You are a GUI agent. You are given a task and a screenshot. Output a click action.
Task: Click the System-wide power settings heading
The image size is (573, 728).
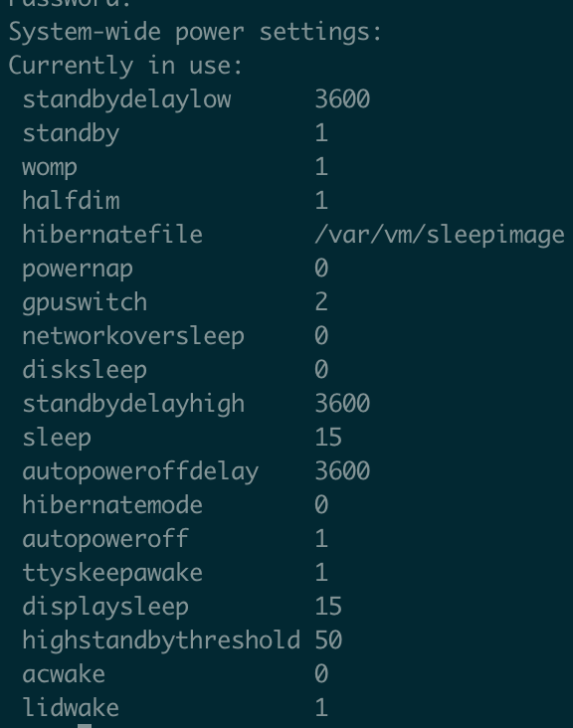pyautogui.click(x=195, y=33)
